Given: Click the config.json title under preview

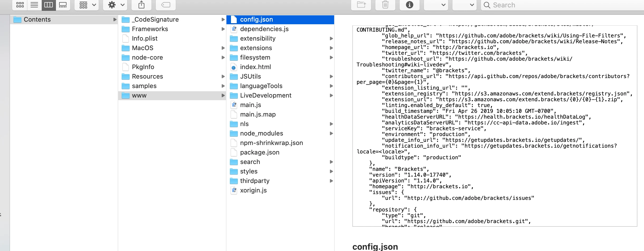Looking at the screenshot, I should (375, 247).
